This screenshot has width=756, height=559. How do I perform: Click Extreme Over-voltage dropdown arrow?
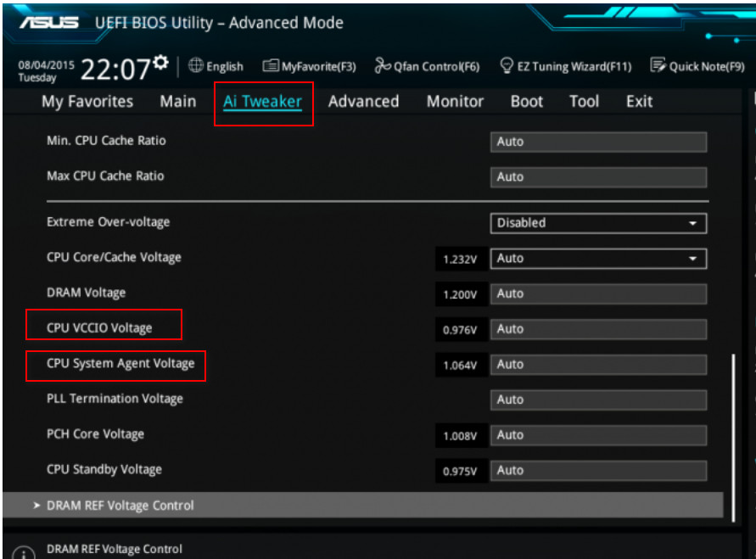pyautogui.click(x=693, y=224)
